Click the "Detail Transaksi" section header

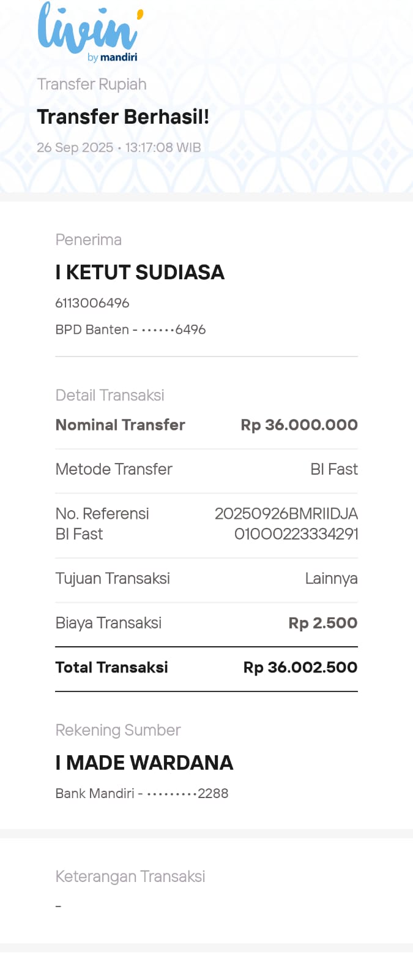(x=110, y=396)
